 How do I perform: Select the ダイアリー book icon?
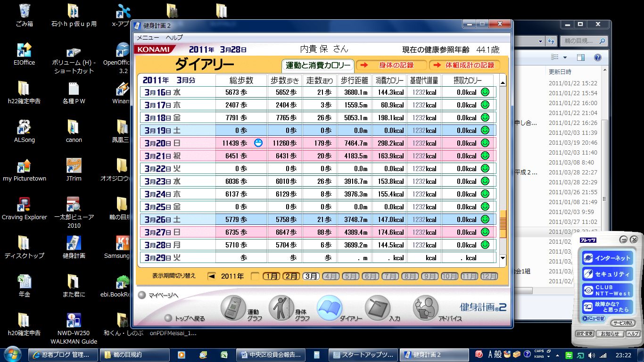click(x=330, y=308)
